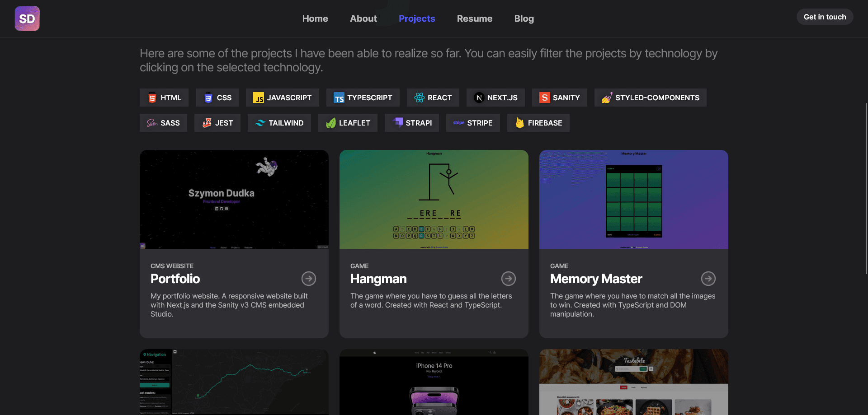
Task: Switch to the Resume page
Action: [x=475, y=19]
